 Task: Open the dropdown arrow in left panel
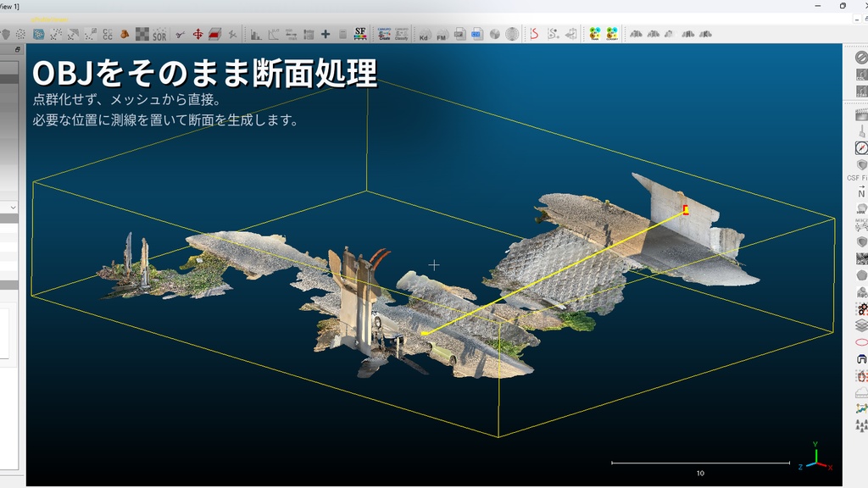click(x=13, y=208)
